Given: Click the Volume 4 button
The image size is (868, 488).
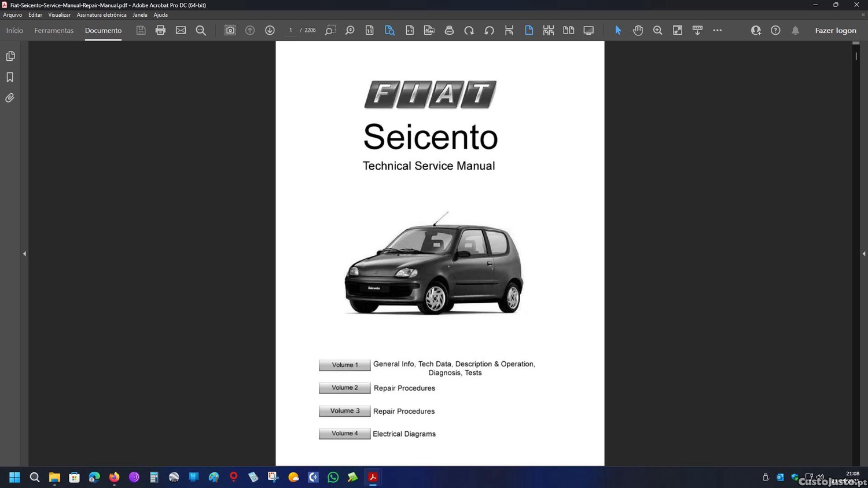Looking at the screenshot, I should tap(344, 434).
